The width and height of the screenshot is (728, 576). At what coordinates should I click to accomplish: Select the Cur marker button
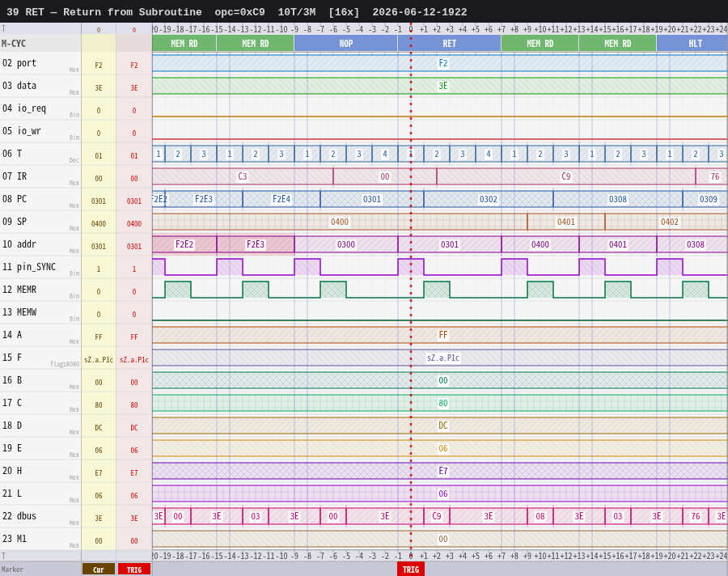pos(99,570)
